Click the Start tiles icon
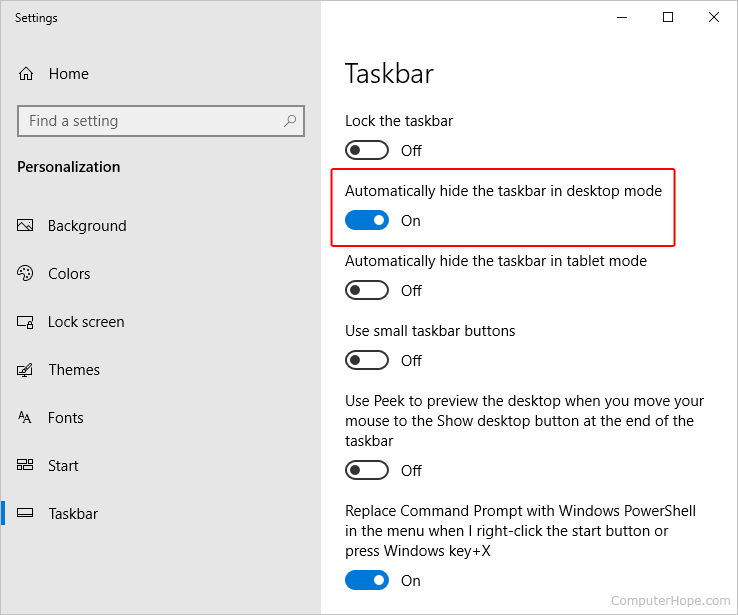 click(25, 465)
